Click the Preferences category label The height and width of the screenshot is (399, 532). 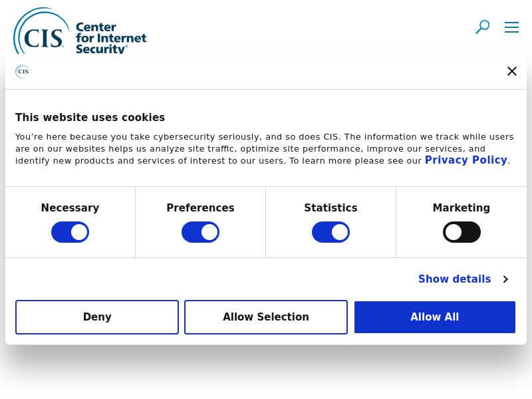point(200,208)
